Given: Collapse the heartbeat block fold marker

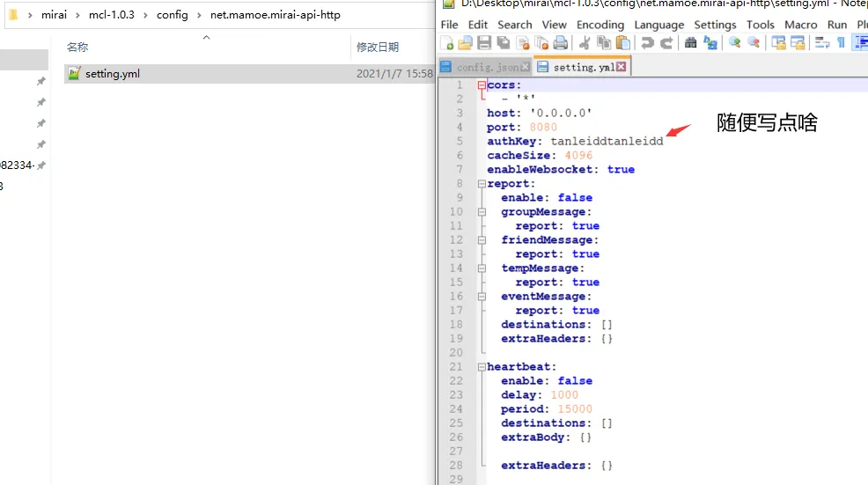Looking at the screenshot, I should coord(482,367).
